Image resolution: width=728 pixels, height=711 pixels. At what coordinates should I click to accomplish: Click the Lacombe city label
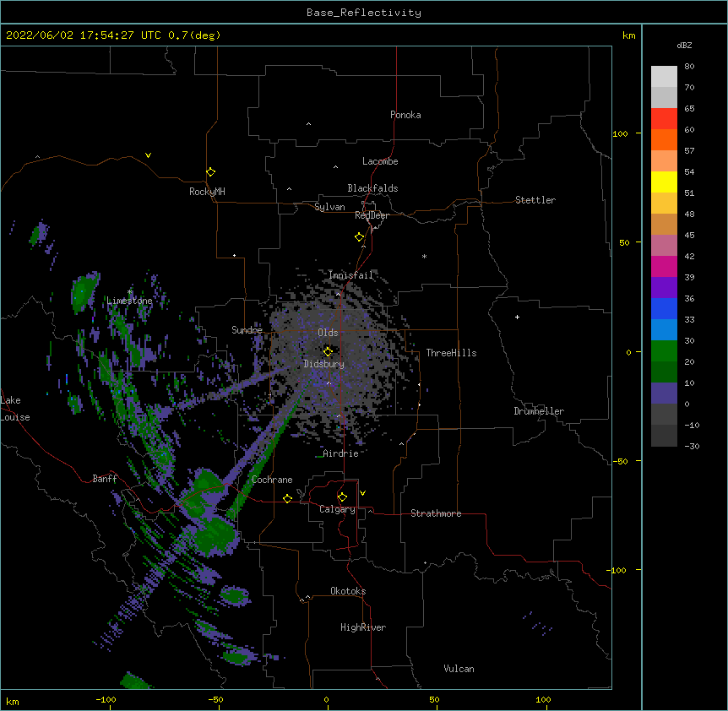380,161
